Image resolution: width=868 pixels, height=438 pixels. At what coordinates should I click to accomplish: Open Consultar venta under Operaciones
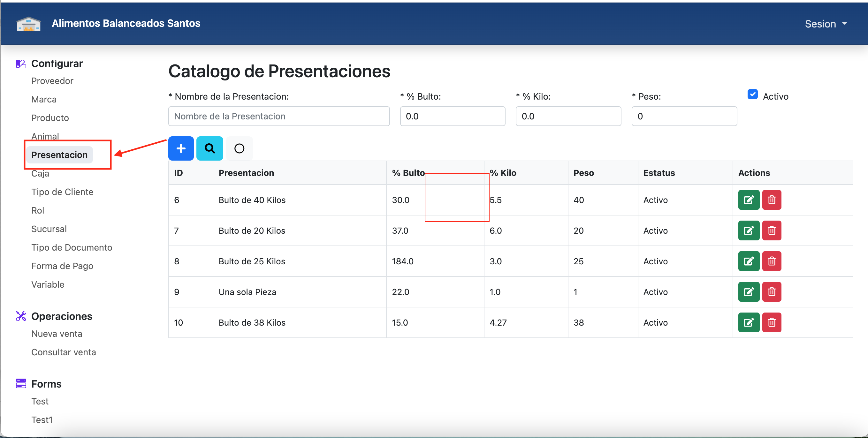[x=64, y=352]
